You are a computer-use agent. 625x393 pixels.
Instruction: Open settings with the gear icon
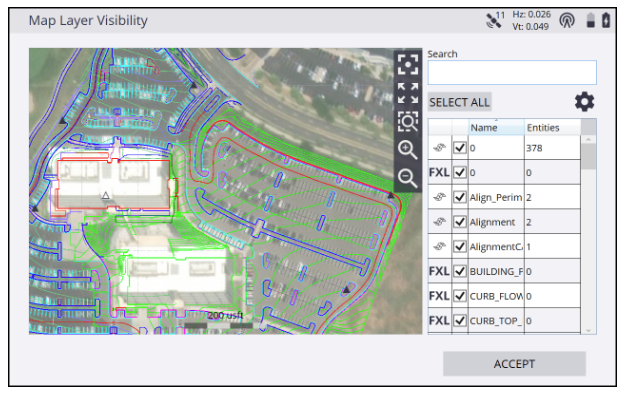(x=584, y=102)
